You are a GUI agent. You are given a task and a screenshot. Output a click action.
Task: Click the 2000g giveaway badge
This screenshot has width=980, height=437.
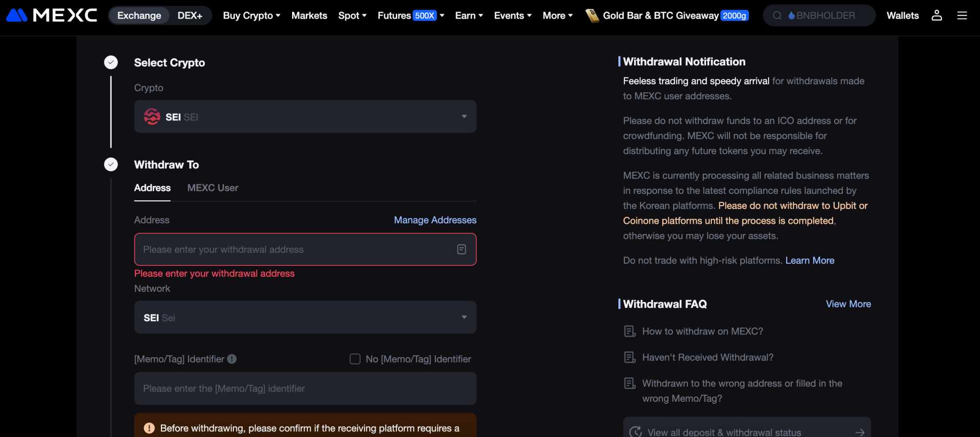[734, 16]
